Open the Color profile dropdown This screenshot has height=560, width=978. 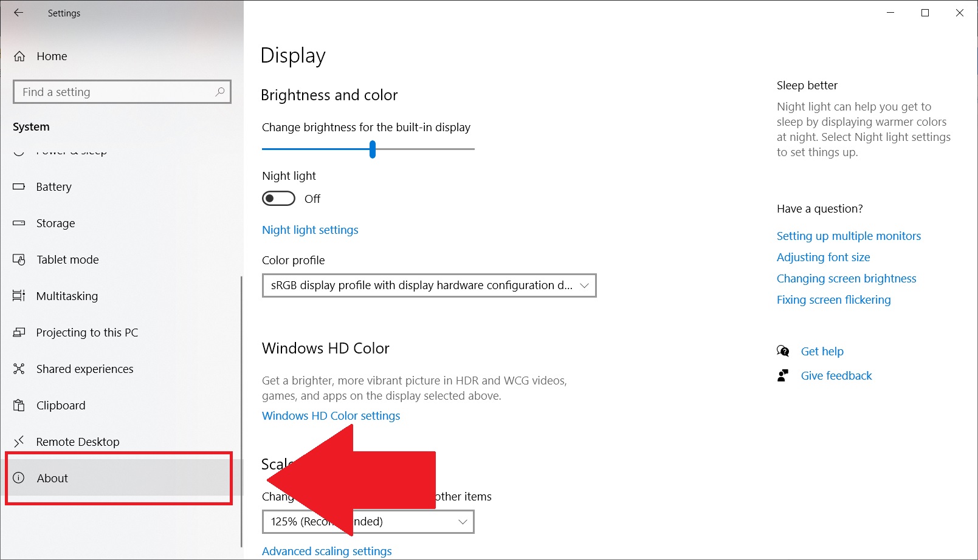[429, 285]
